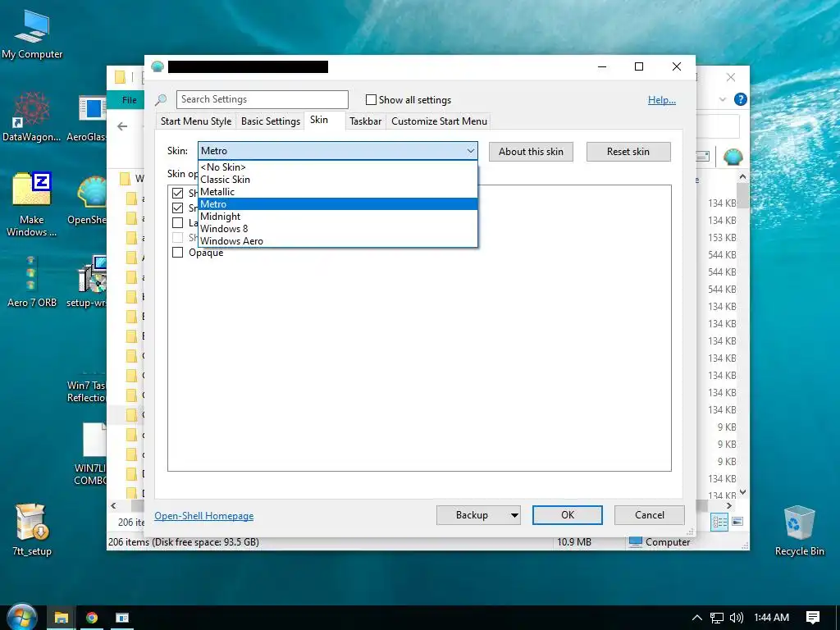Show hidden system tray icons
Screen dimensions: 840x630
coord(696,618)
